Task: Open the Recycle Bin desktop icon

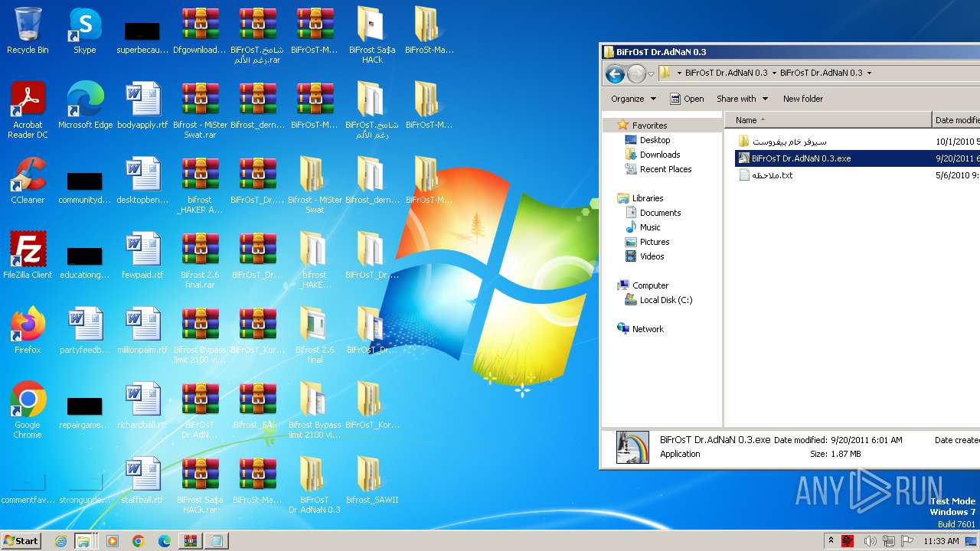Action: pyautogui.click(x=28, y=31)
